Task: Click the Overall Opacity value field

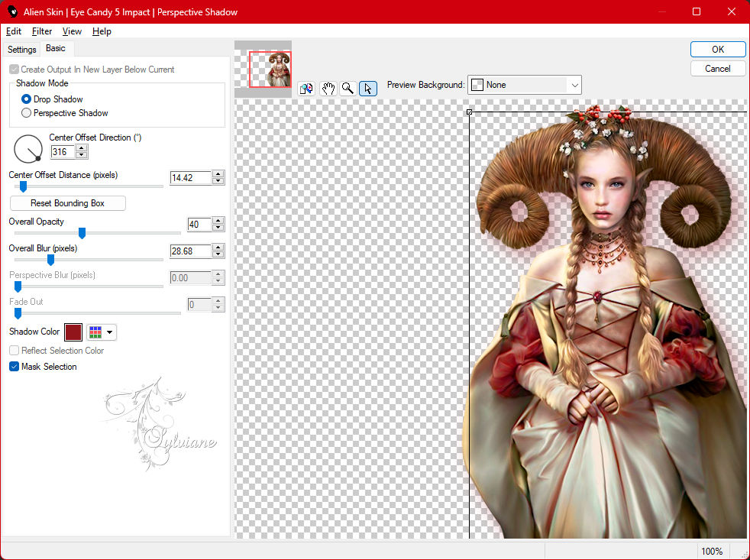Action: tap(199, 224)
